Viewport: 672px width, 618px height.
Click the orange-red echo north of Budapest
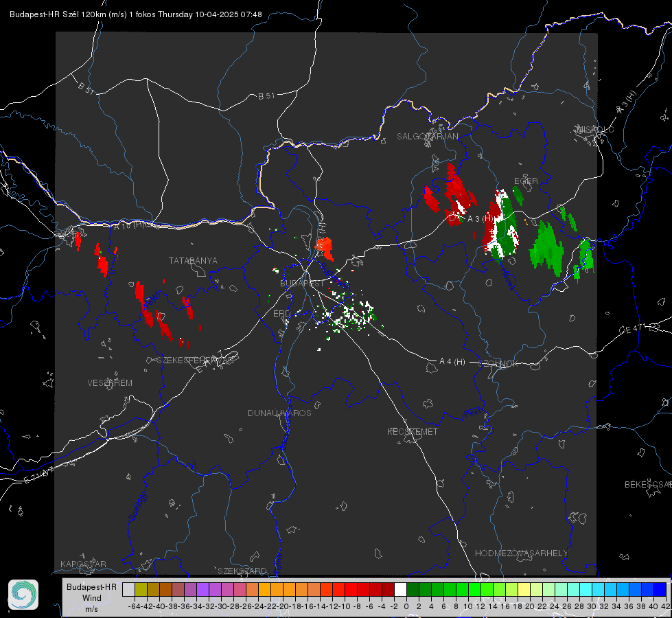tap(325, 249)
